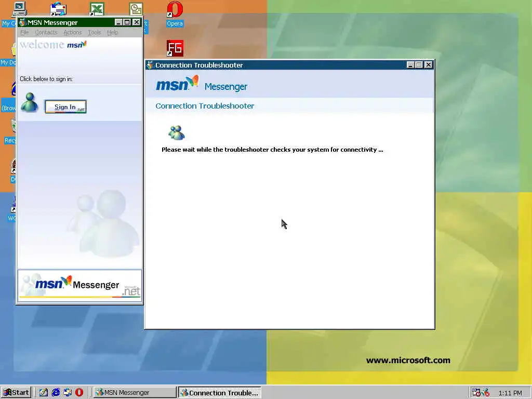Click the network tray icon with red mark

pyautogui.click(x=476, y=393)
